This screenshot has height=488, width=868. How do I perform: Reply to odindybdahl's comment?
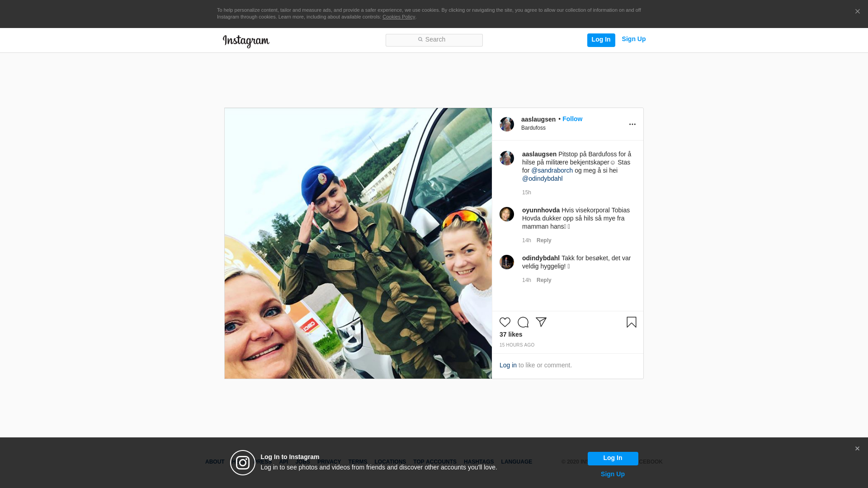tap(543, 280)
